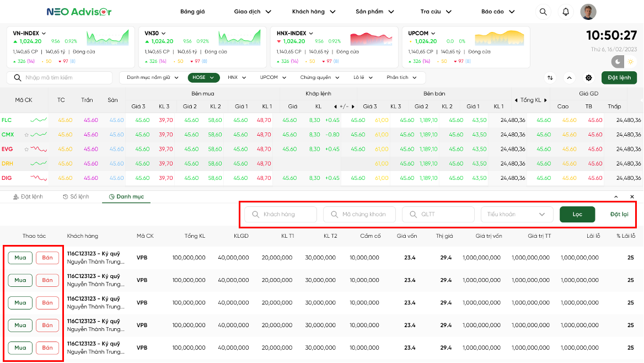Open notifications bell icon
Viewport: 644px width, 363px height.
566,12
